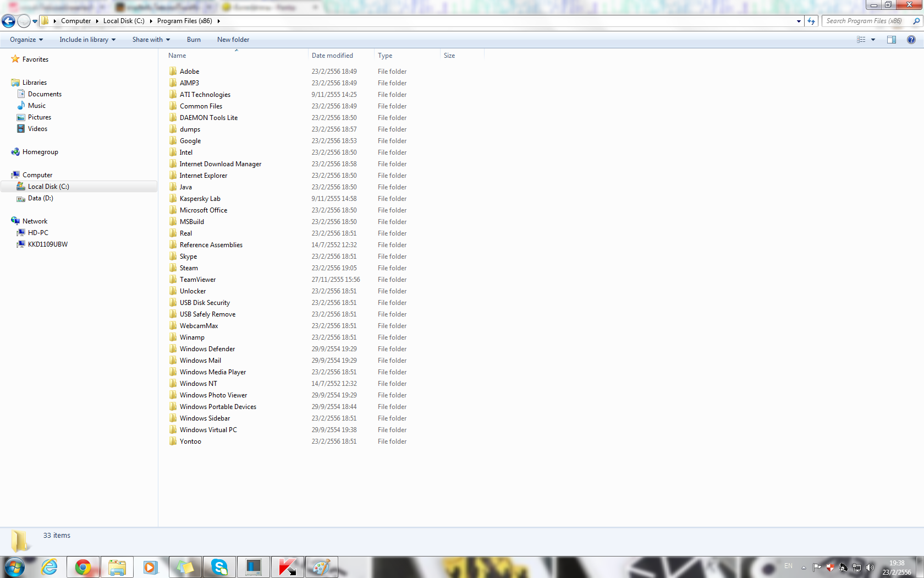This screenshot has width=924, height=578.
Task: Select the Microsoft Office folder icon
Action: [x=173, y=210]
